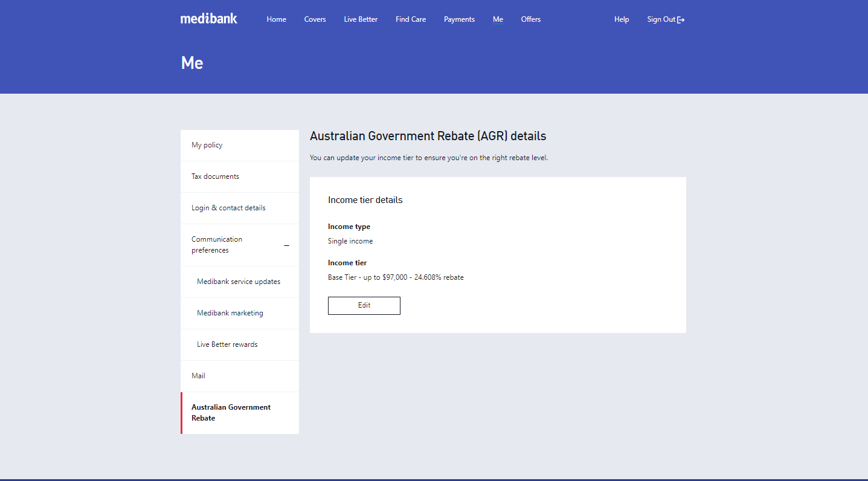Image resolution: width=868 pixels, height=481 pixels.
Task: Open the Covers menu
Action: pyautogui.click(x=315, y=19)
